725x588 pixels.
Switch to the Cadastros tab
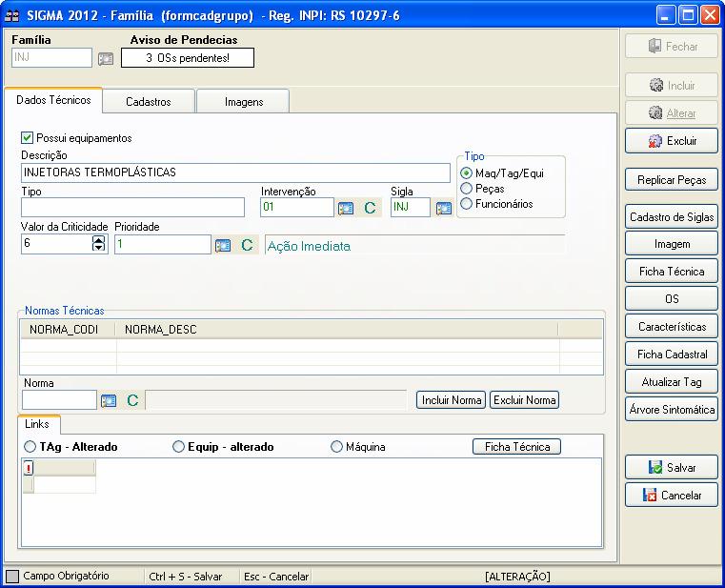(x=149, y=102)
